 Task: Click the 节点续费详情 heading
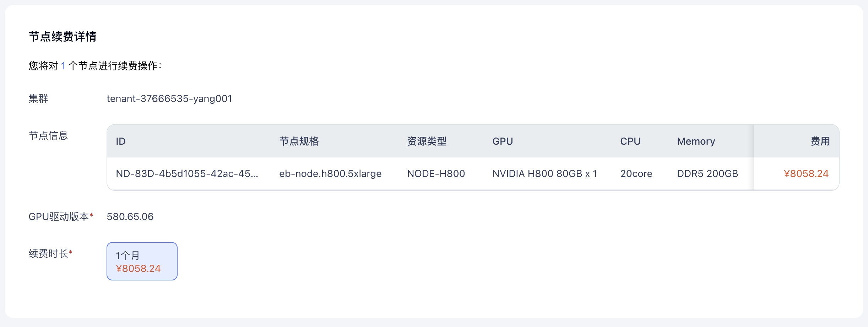pos(63,37)
